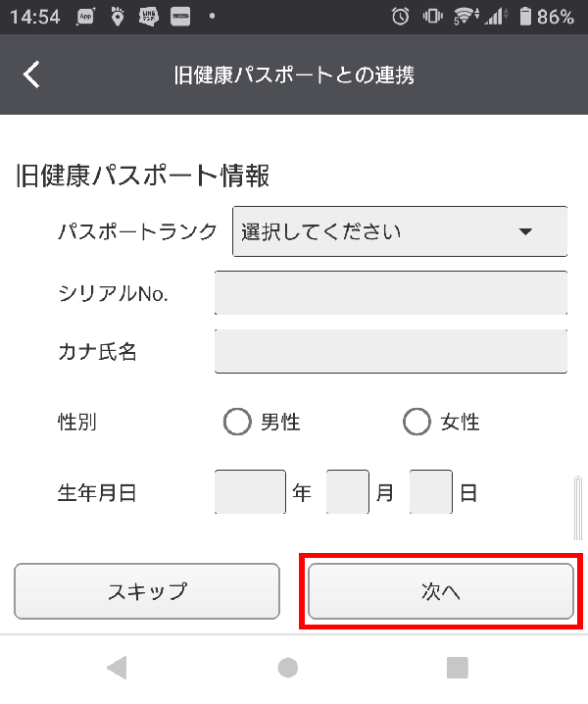Focus the カナ氏名 input field

(391, 351)
